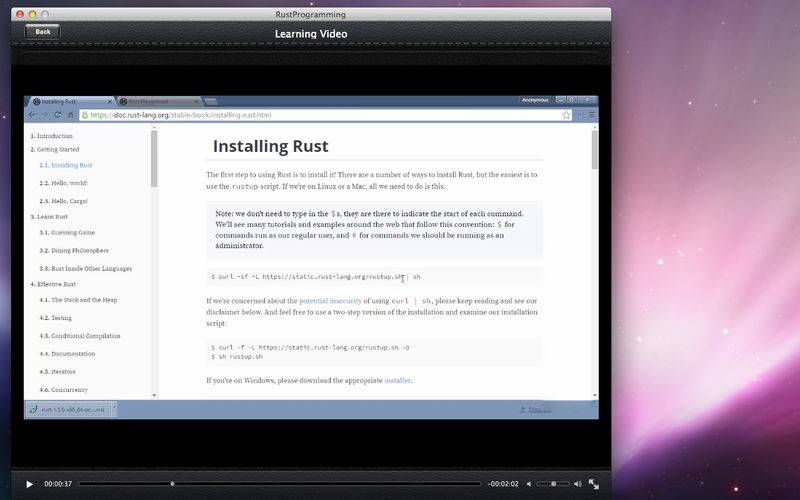Open 3.2. Dining Philosophers chapter
This screenshot has height=500, width=800.
coord(74,251)
